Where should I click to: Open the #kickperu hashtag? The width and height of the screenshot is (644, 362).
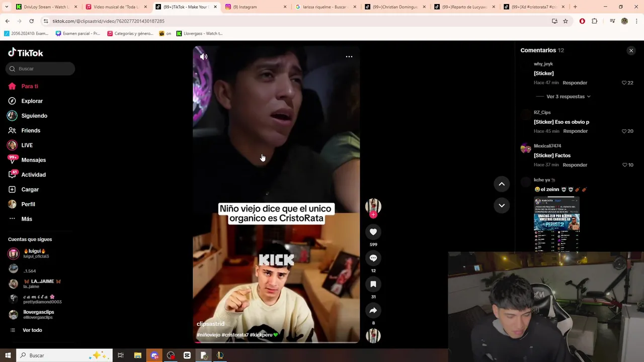click(x=261, y=335)
